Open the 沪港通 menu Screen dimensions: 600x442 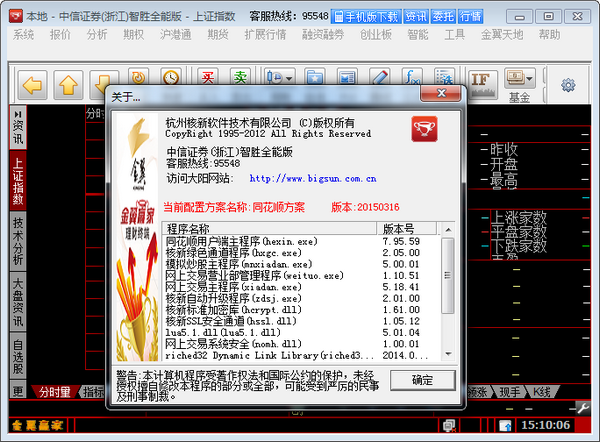(x=175, y=35)
